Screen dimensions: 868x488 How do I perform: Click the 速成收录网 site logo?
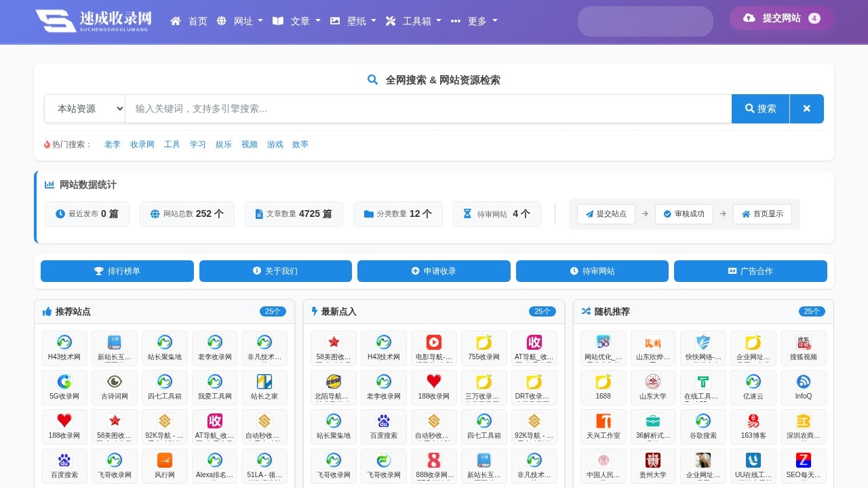pyautogui.click(x=94, y=21)
